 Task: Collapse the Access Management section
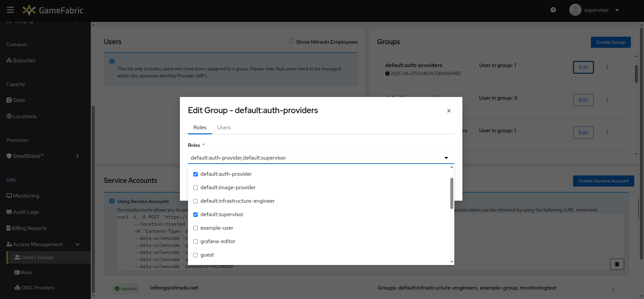pos(78,244)
